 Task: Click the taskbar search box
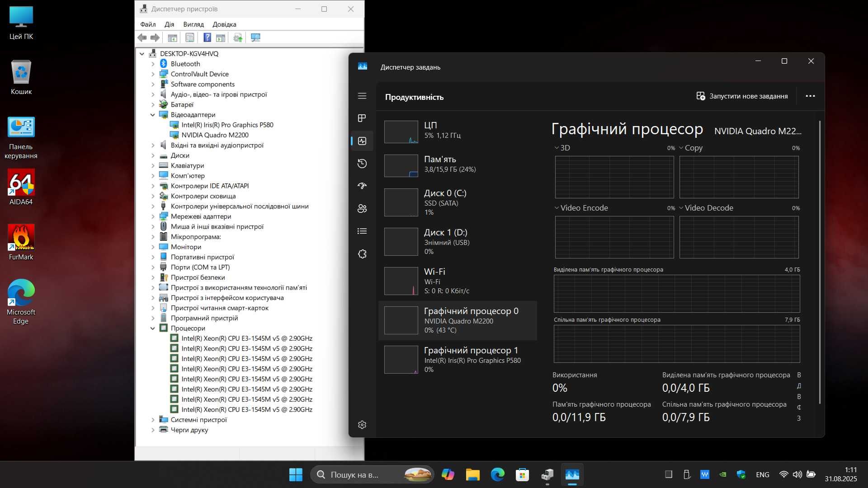pos(372,474)
